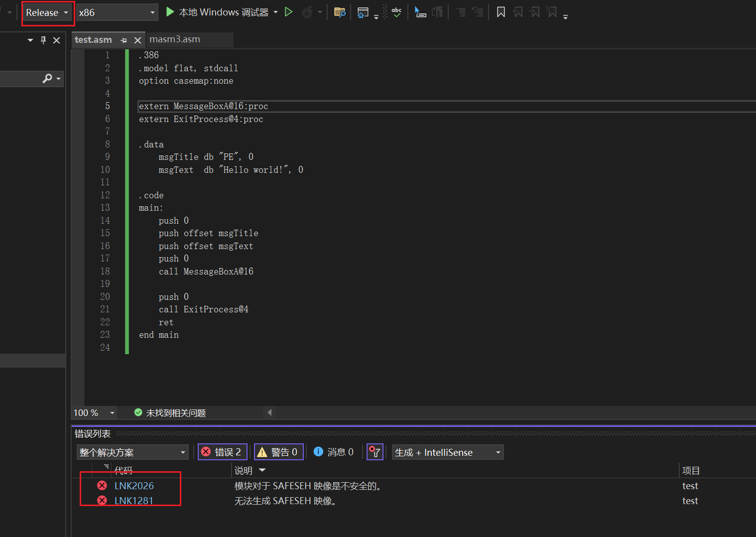The width and height of the screenshot is (756, 537).
Task: Click the Hot Reload flame icon
Action: pos(307,12)
